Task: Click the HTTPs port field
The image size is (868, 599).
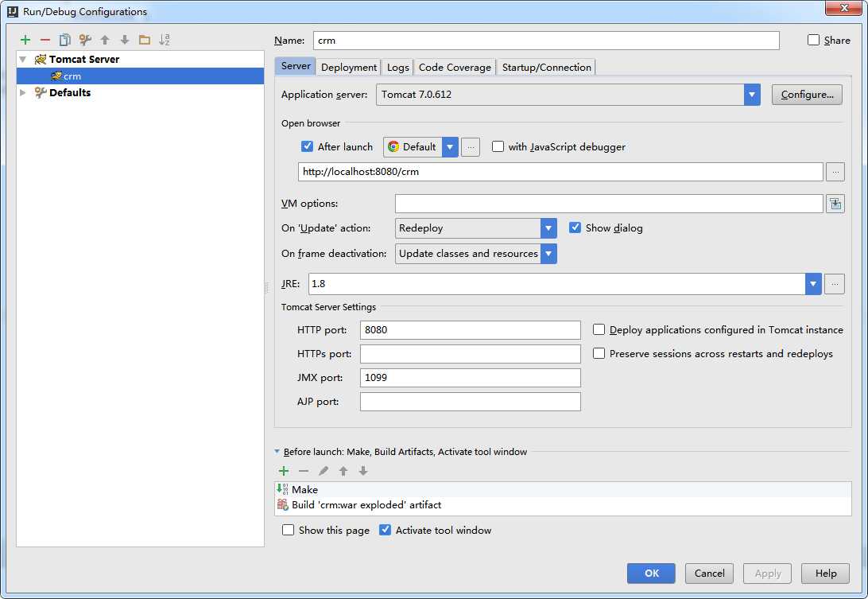Action: (x=470, y=354)
